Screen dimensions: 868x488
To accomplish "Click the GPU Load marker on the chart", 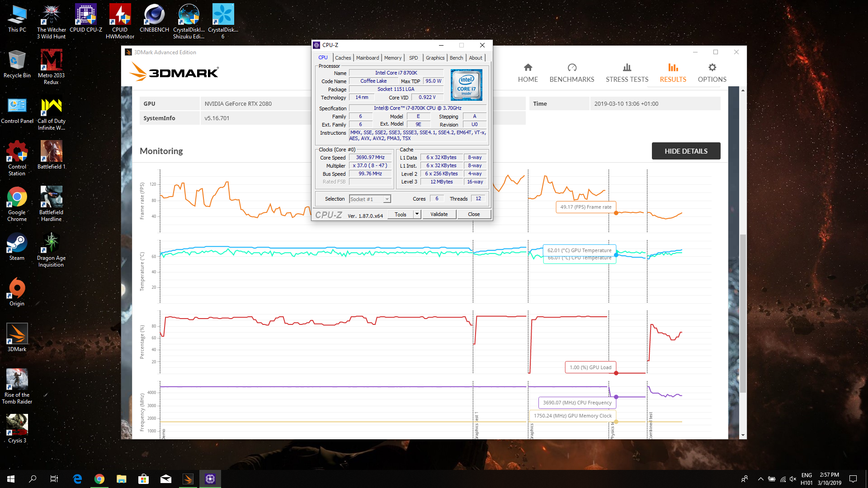I will (616, 373).
